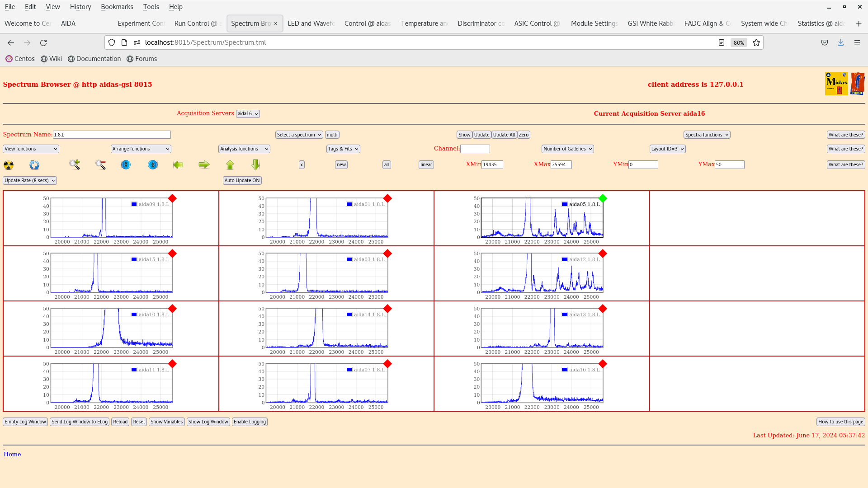Screen dimensions: 868x488
Task: Click the zoom out magnifier icon
Action: coord(100,165)
